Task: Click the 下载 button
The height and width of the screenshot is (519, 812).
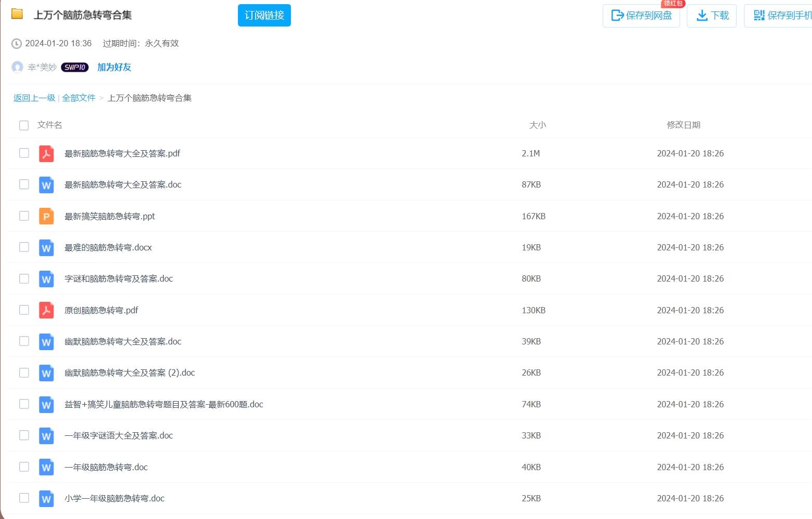Action: pos(712,16)
